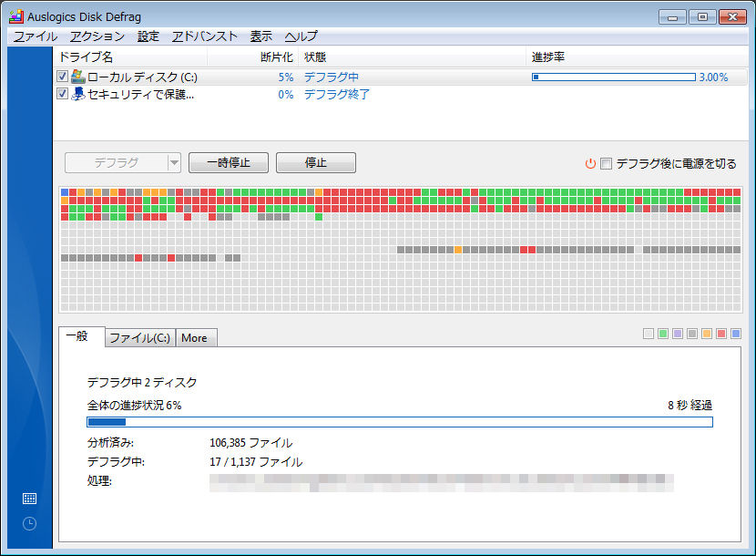Viewport: 756px width, 556px height.
Task: Click the greyed-out デフラグ button
Action: click(117, 162)
